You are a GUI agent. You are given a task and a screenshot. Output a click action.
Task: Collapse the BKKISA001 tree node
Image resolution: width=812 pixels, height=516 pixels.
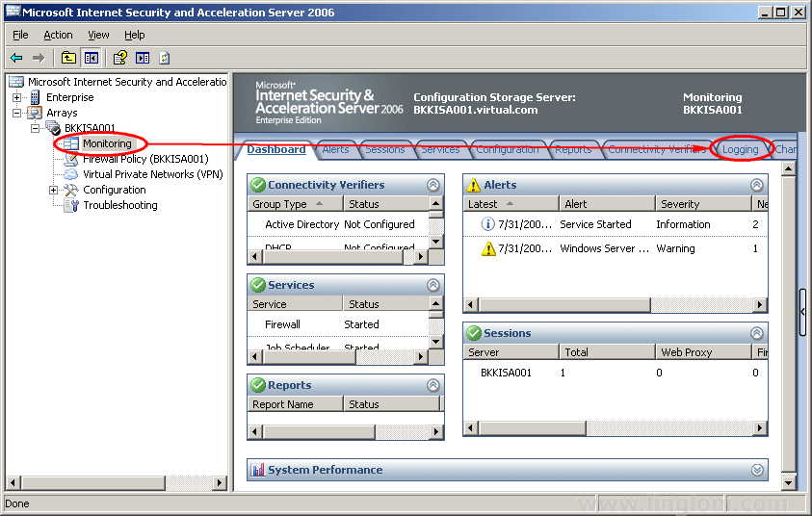coord(36,128)
